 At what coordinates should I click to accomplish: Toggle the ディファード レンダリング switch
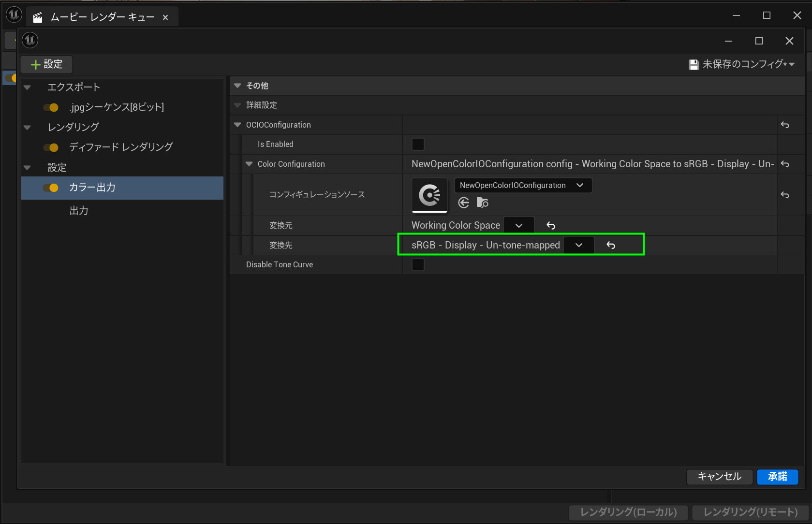tap(51, 147)
